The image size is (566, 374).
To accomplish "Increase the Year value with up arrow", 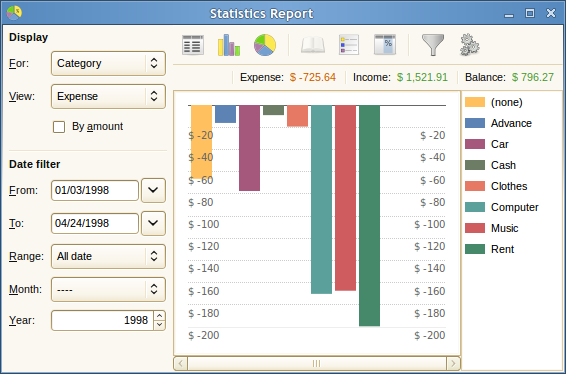I will pyautogui.click(x=160, y=316).
